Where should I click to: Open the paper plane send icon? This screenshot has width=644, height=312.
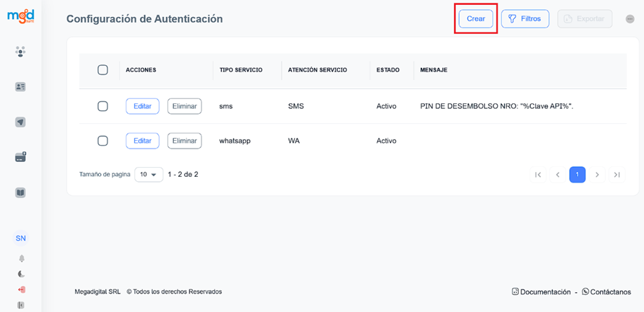tap(21, 122)
